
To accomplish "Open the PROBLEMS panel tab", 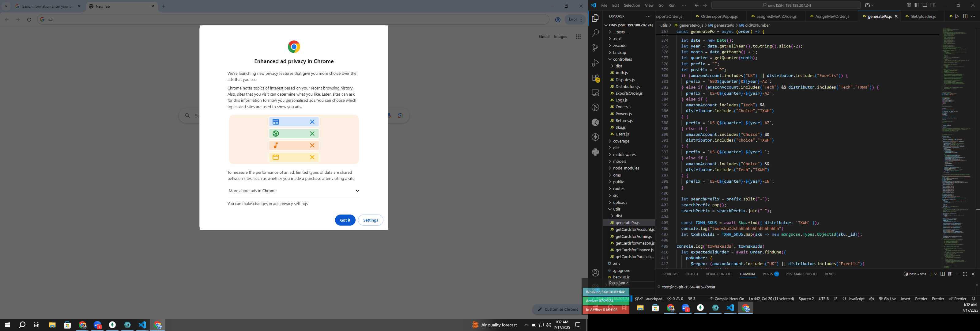I will pos(669,274).
